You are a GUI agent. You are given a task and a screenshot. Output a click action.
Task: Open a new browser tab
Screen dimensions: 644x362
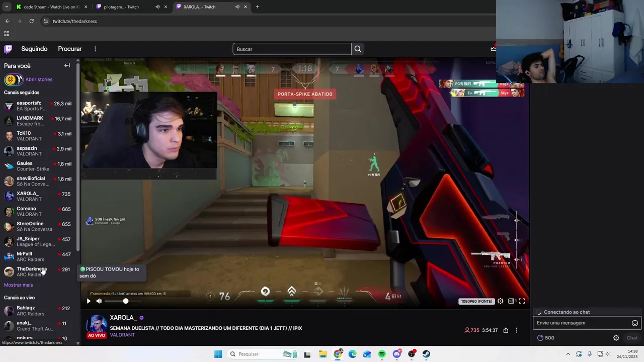click(x=258, y=7)
